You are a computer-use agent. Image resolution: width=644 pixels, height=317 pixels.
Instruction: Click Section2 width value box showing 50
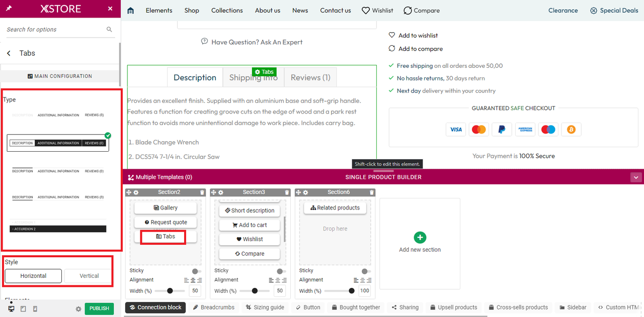pos(195,291)
